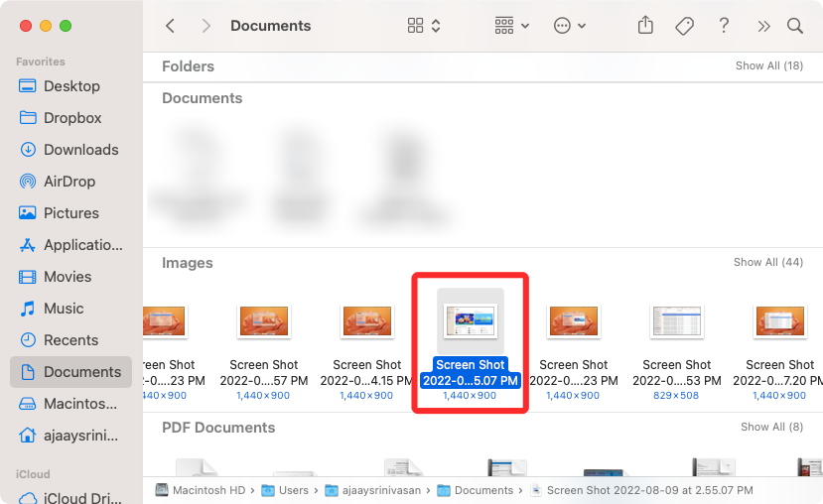The image size is (823, 504).
Task: Click Show All (44) for Images
Action: (768, 263)
